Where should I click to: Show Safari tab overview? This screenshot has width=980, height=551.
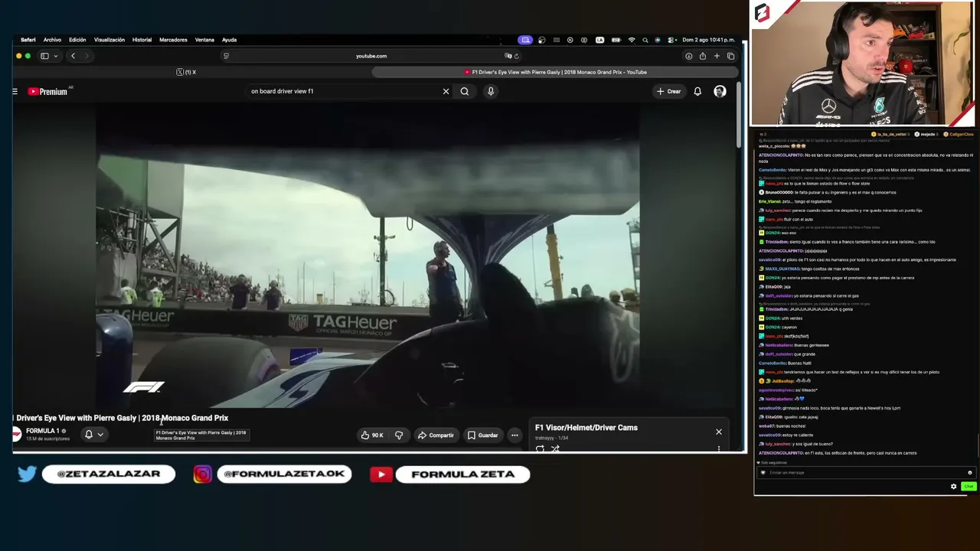click(730, 56)
